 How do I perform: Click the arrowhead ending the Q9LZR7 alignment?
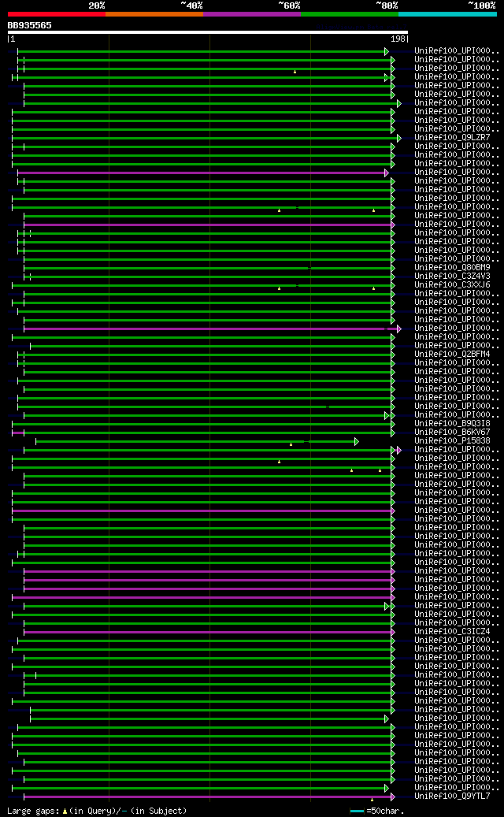pyautogui.click(x=399, y=138)
